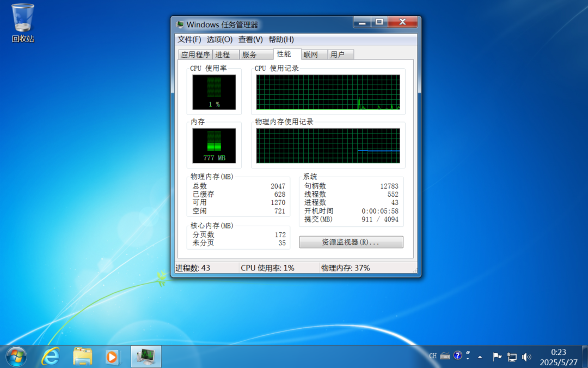This screenshot has height=368, width=588.
Task: Open the 文件(F) menu
Action: pos(189,39)
